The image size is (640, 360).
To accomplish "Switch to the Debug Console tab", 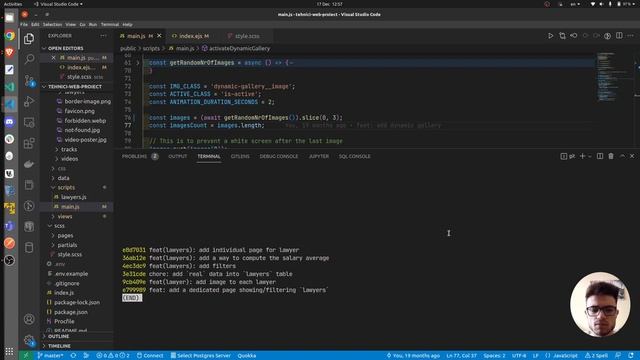I will pyautogui.click(x=279, y=156).
